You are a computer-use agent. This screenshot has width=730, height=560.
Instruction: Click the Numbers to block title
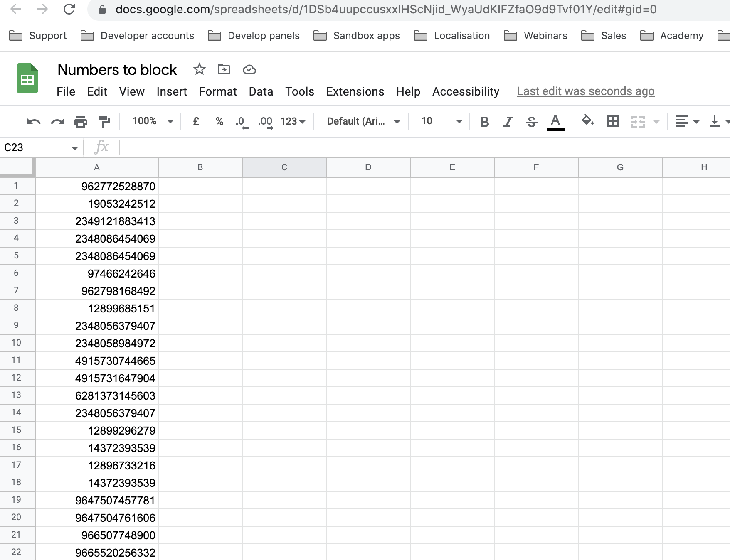click(x=117, y=70)
